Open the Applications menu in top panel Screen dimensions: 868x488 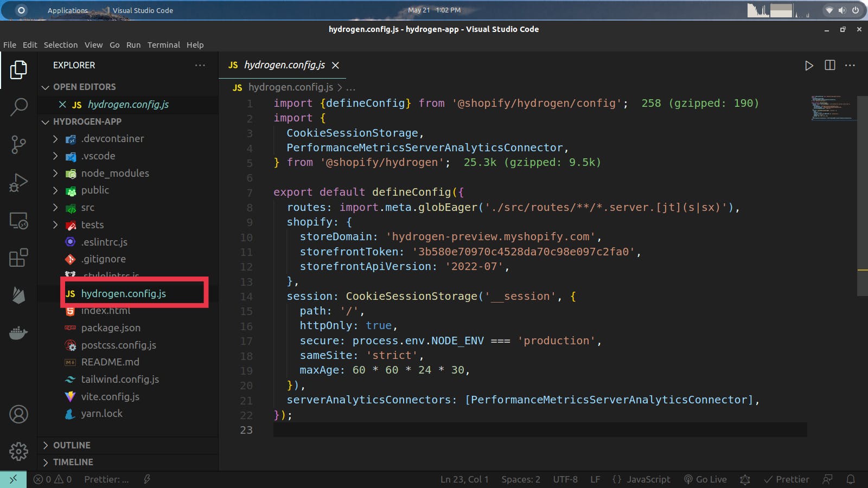[67, 10]
